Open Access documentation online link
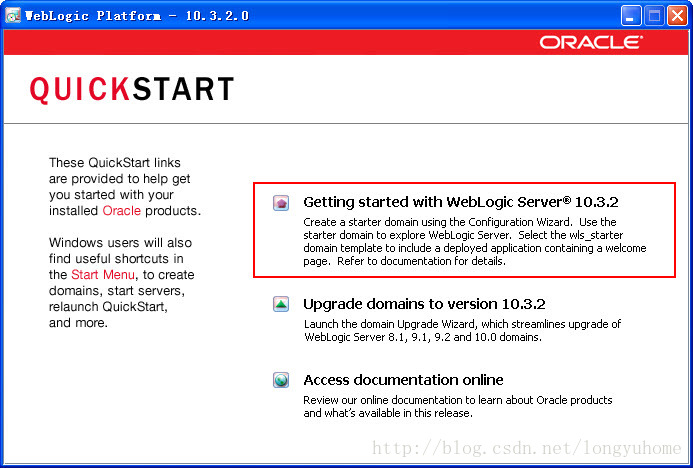This screenshot has height=468, width=693. (404, 380)
